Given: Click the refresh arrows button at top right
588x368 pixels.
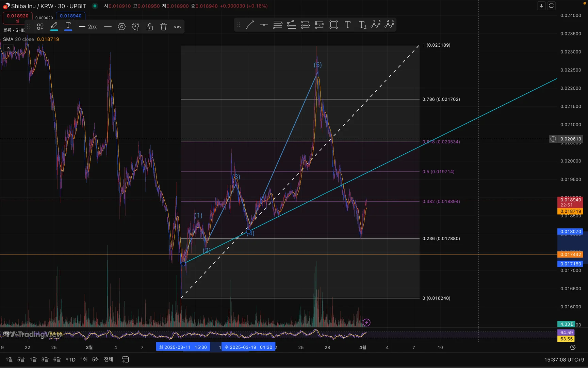Looking at the screenshot, I should tap(552, 6).
